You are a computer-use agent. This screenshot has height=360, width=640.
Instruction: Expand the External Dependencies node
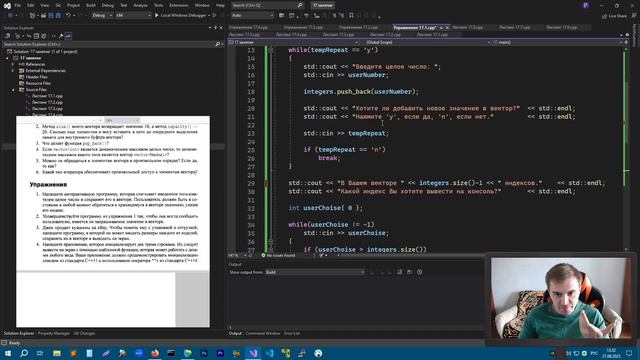13,70
